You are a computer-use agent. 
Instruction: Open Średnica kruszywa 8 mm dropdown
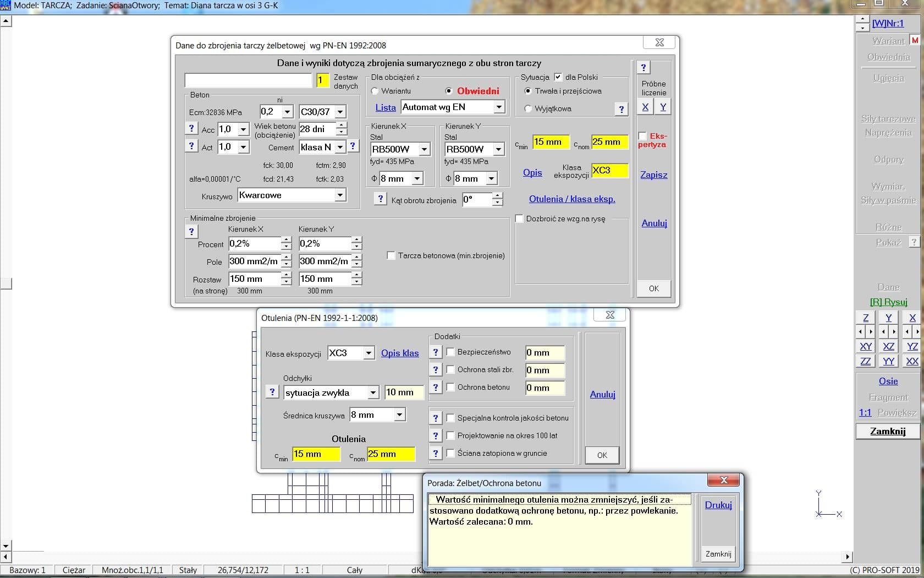point(400,415)
